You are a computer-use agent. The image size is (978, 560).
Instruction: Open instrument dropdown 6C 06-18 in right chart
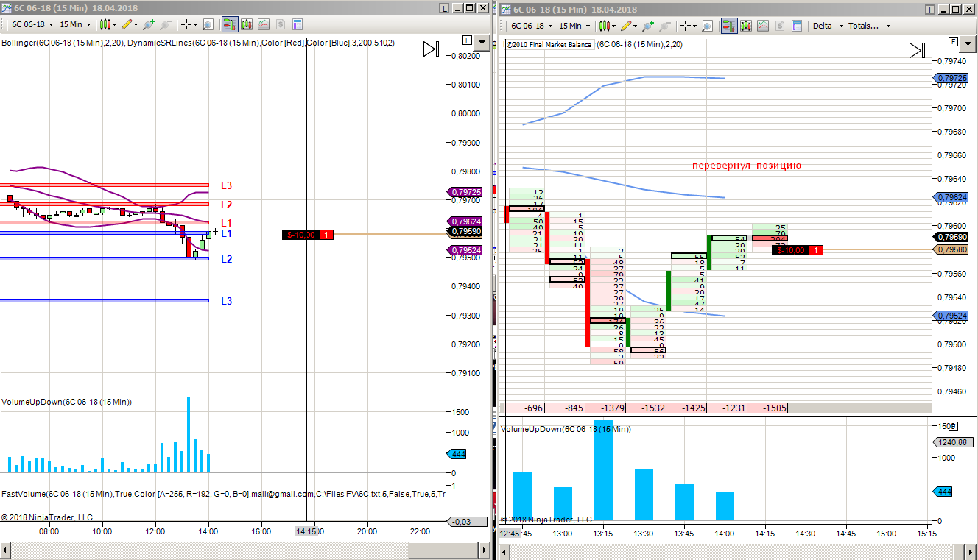point(532,26)
